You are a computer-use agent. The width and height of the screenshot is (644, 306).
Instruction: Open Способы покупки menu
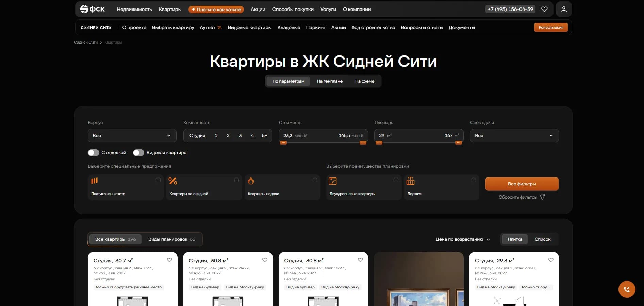click(x=293, y=9)
